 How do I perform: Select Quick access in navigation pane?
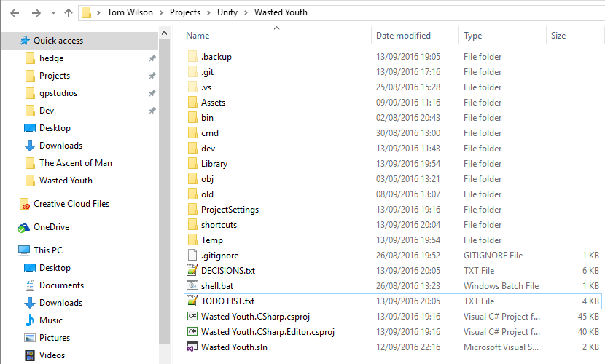coord(79,41)
